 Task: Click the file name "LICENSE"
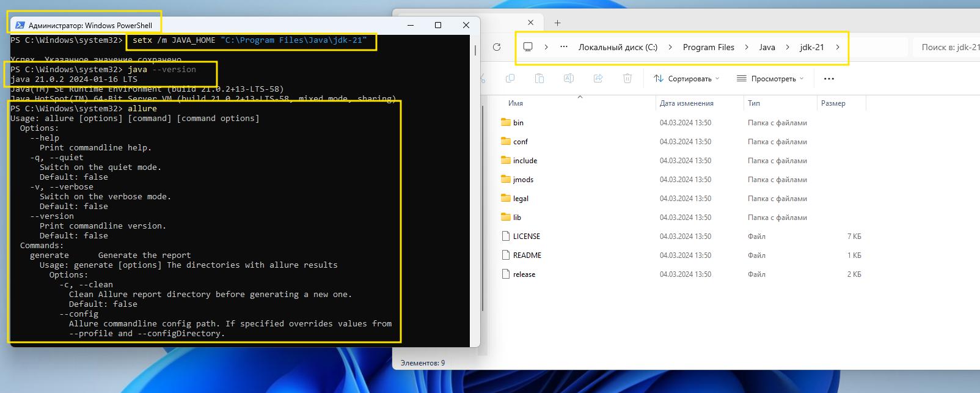(x=527, y=237)
